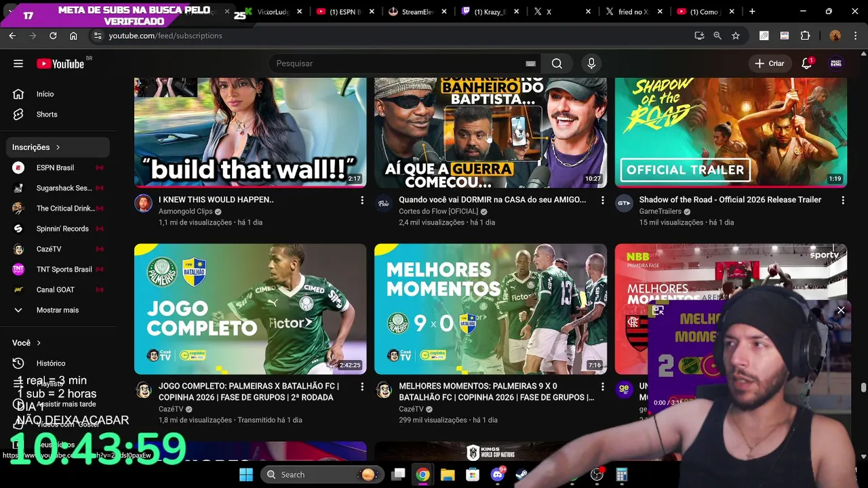868x488 pixels.
Task: Open Melhores Momentos 9 x 0 thumbnail
Action: tap(490, 309)
